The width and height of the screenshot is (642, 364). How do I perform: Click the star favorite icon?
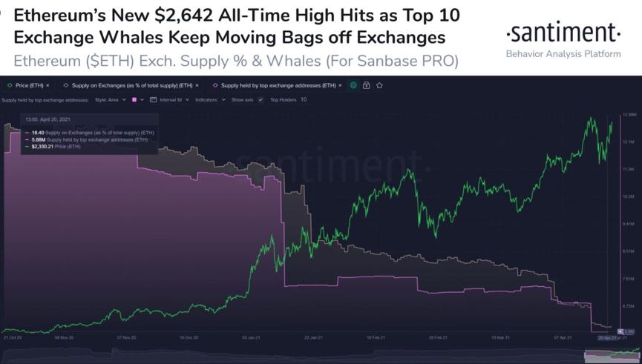point(379,85)
